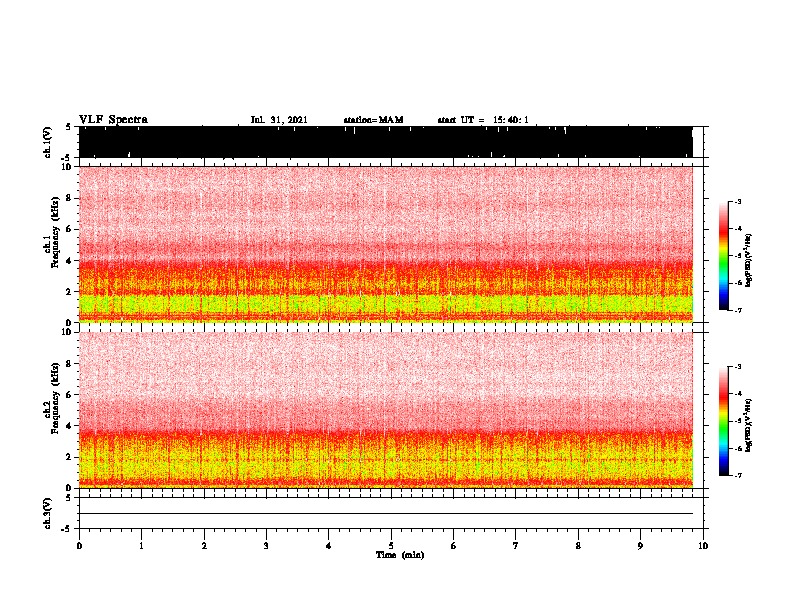Click the "VLF Spectra" plot title
Viewport: 792px width, 612px height.
(113, 120)
